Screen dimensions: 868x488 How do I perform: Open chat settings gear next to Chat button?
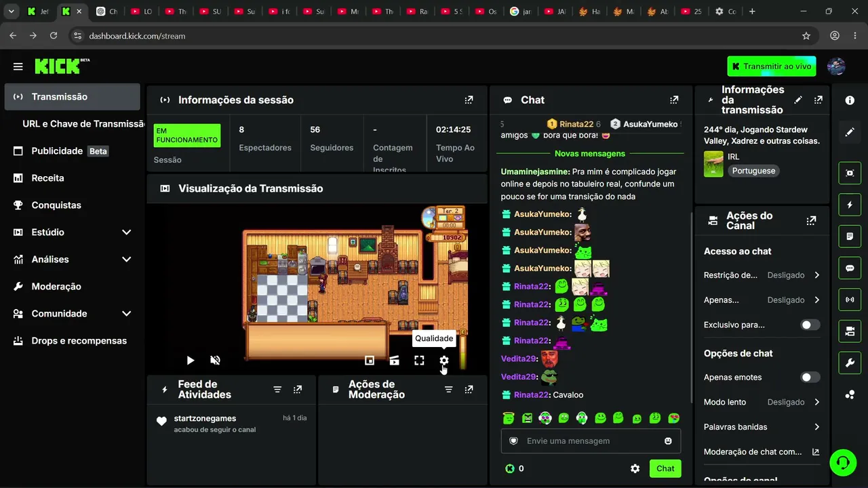tap(635, 468)
